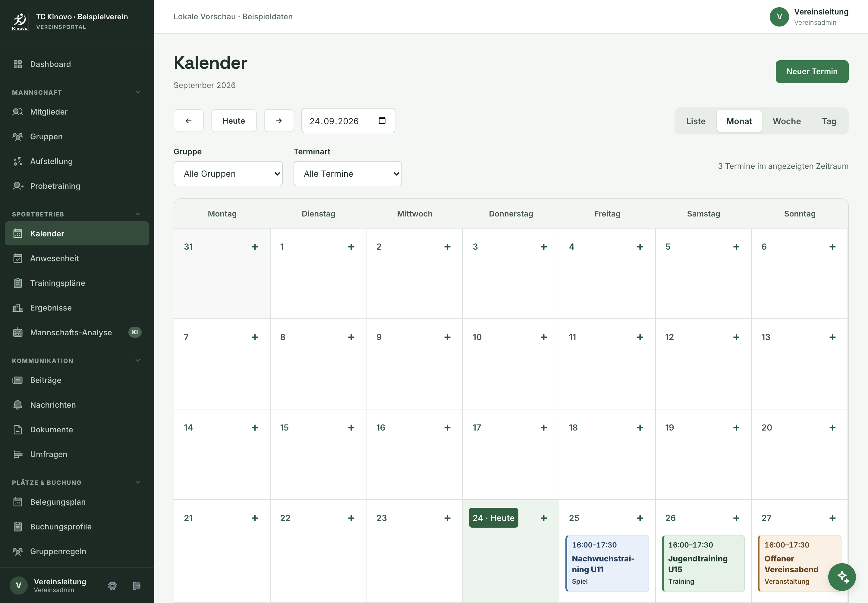868x603 pixels.
Task: Open Buchungsprofile in sidebar
Action: click(x=77, y=527)
